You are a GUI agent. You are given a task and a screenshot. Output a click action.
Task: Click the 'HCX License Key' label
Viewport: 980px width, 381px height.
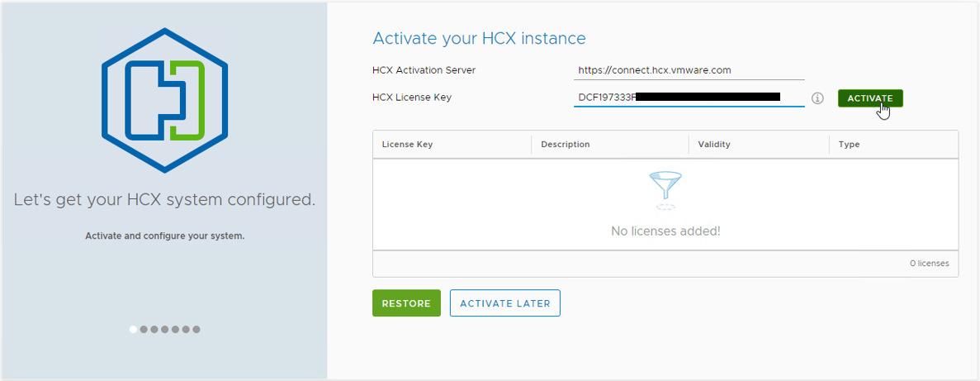(412, 97)
